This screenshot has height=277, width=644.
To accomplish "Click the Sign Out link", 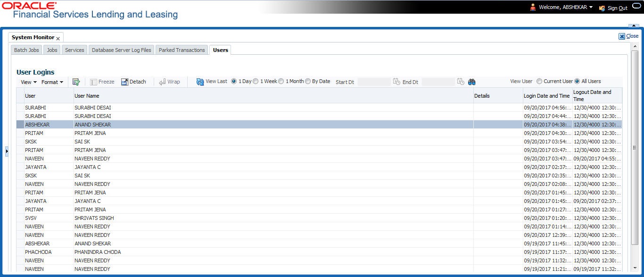I will coord(617,8).
